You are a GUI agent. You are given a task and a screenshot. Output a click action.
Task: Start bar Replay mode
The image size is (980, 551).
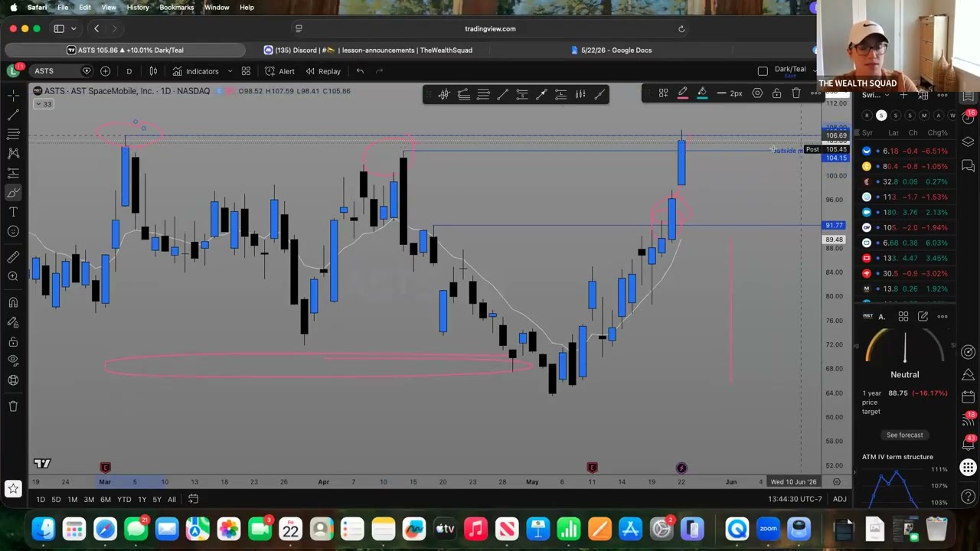click(x=322, y=71)
